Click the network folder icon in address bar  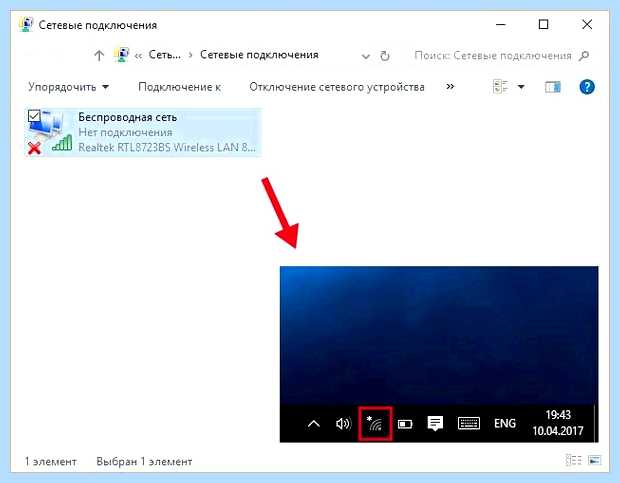tap(121, 55)
